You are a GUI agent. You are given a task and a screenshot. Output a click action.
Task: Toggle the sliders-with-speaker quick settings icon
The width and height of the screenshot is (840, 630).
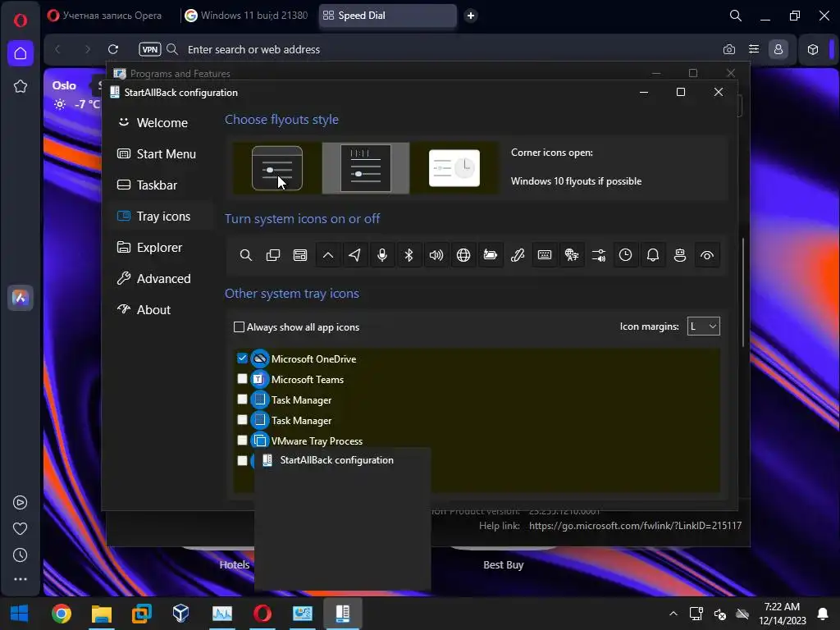click(598, 255)
